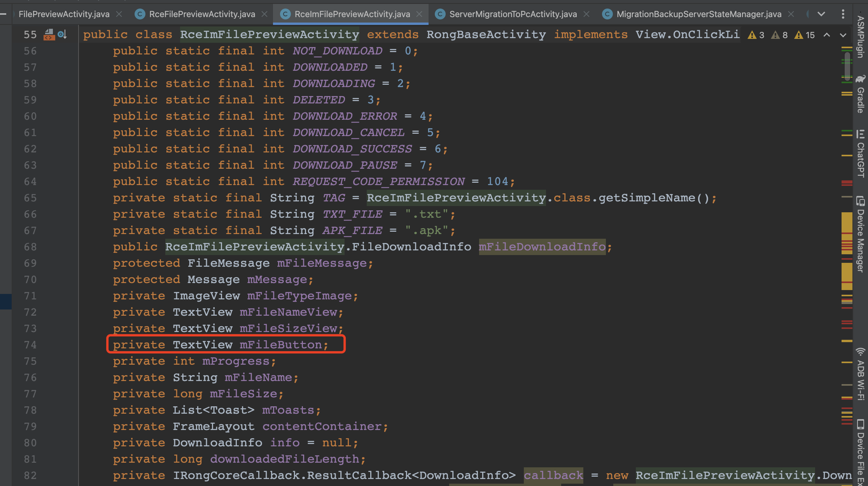Open the ASMPlugin tool window

tap(860, 37)
